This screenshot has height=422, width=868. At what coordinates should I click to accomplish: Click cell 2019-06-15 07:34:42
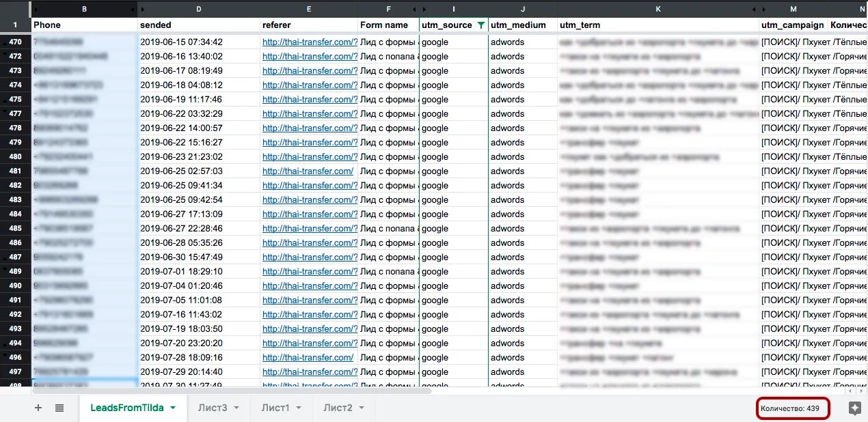tap(199, 42)
